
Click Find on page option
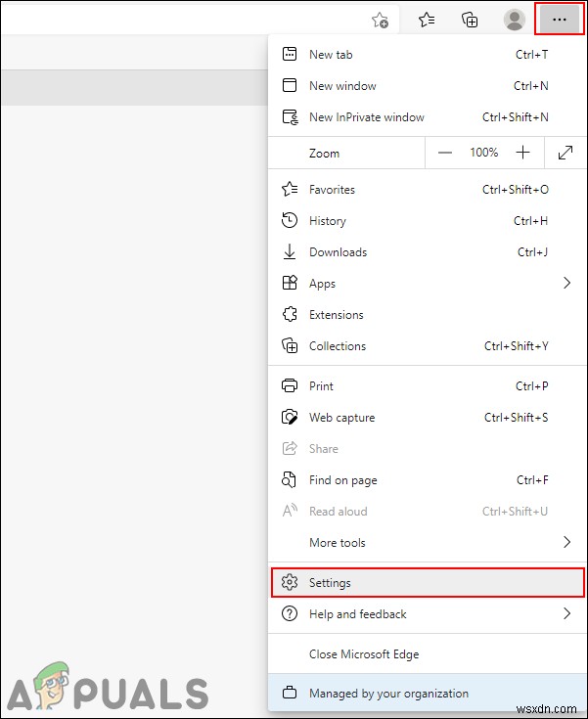tap(342, 480)
